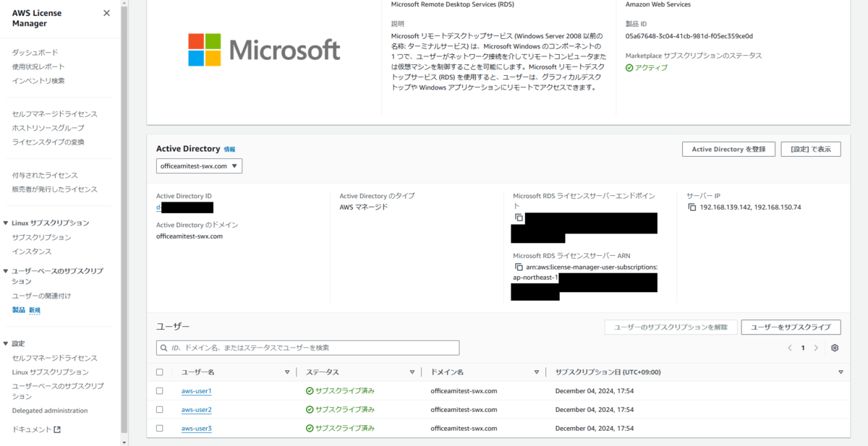Copy the RDS license server ARN
This screenshot has height=446, width=868.
[519, 267]
